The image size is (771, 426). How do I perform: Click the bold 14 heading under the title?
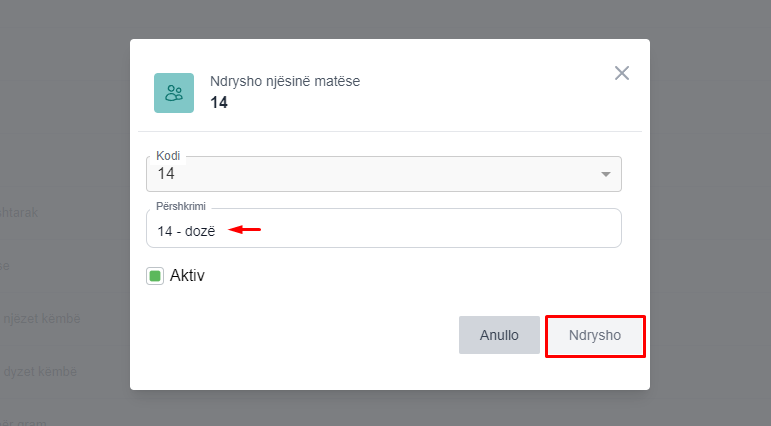tap(219, 102)
